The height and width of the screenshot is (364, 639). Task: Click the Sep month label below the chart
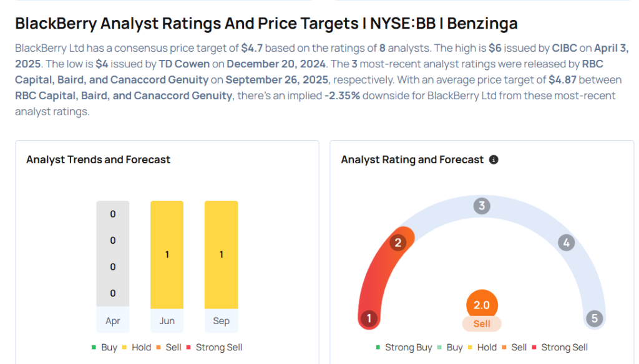coord(221,321)
